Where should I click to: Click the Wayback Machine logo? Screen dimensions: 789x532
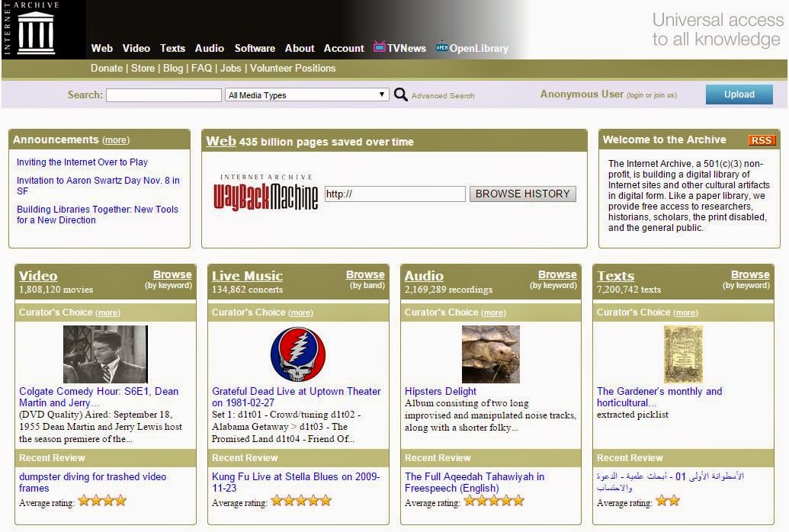tap(265, 193)
